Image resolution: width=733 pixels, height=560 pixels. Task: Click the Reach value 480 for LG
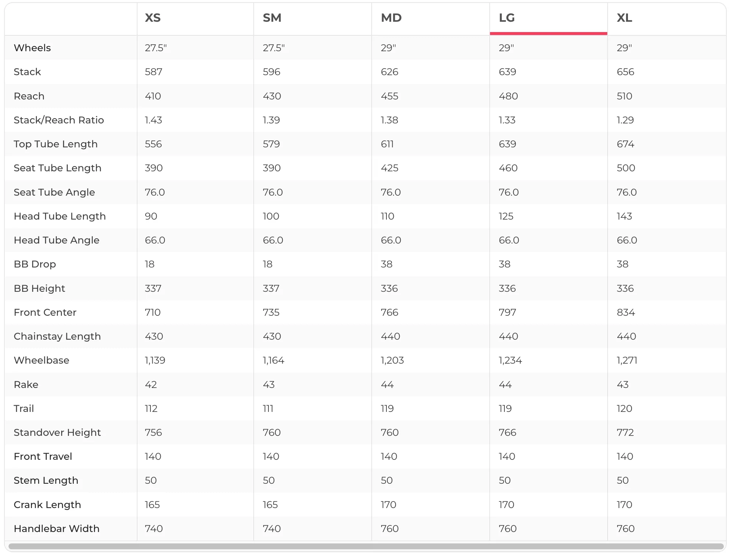point(508,96)
